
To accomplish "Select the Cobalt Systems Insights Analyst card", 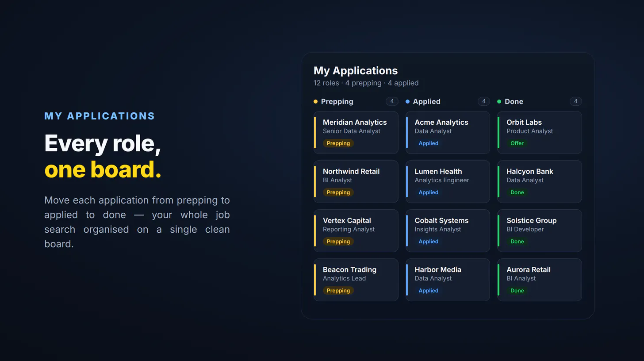I will [x=448, y=230].
